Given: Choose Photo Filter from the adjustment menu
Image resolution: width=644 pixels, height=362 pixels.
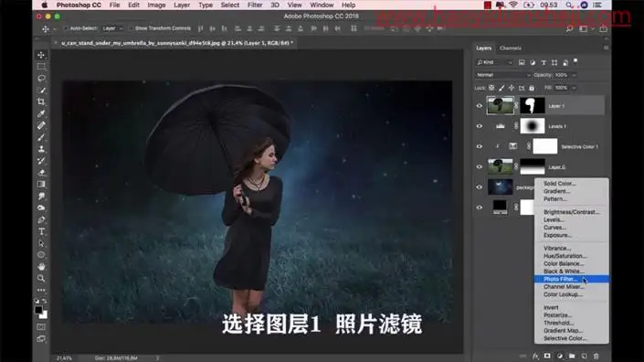Looking at the screenshot, I should pyautogui.click(x=571, y=280).
